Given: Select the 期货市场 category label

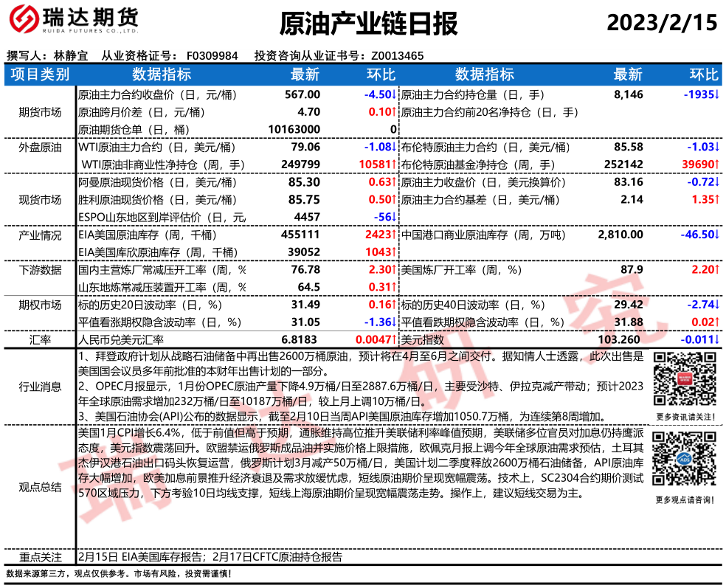Looking at the screenshot, I should (x=40, y=112).
